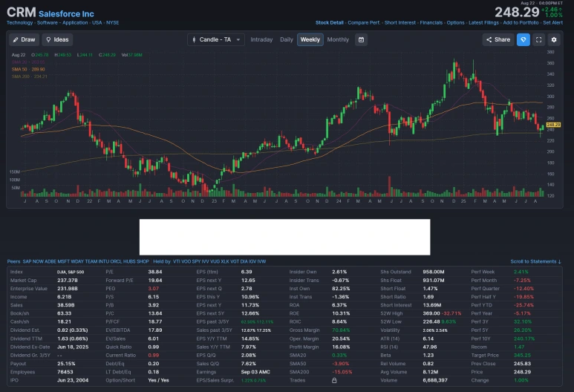The width and height of the screenshot is (574, 392).
Task: Open holder ETF VTI
Action: click(177, 261)
